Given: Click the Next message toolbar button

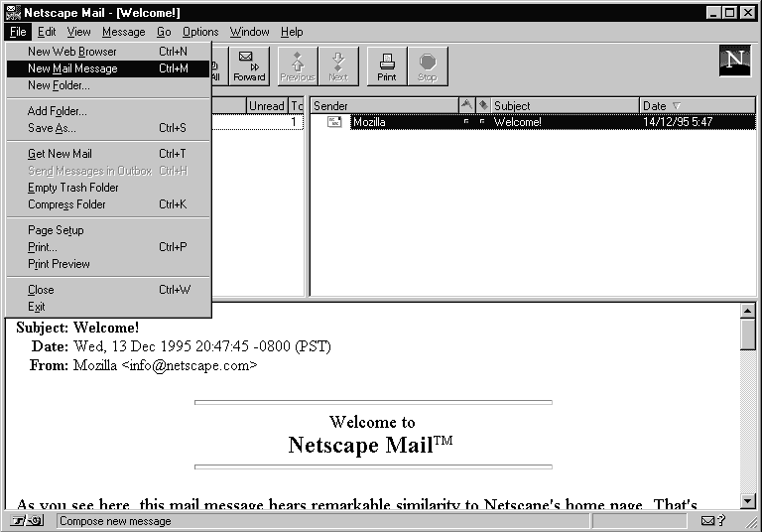Looking at the screenshot, I should (338, 66).
